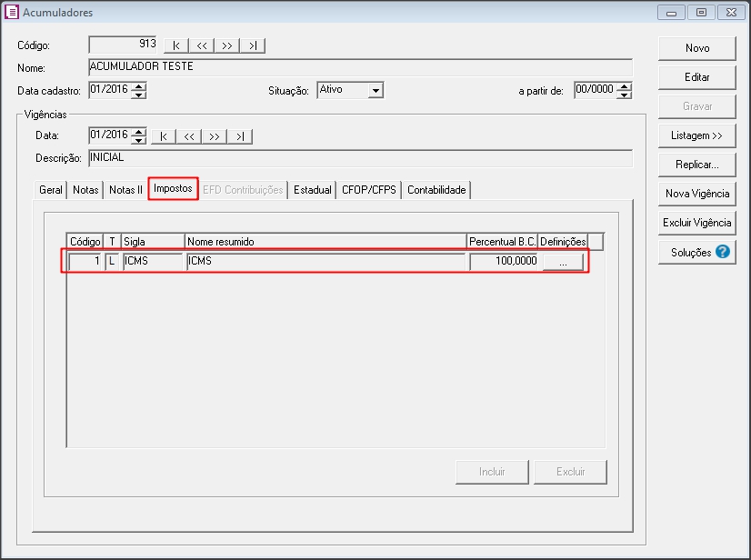Click the Nome text field
751x560 pixels.
pos(359,66)
